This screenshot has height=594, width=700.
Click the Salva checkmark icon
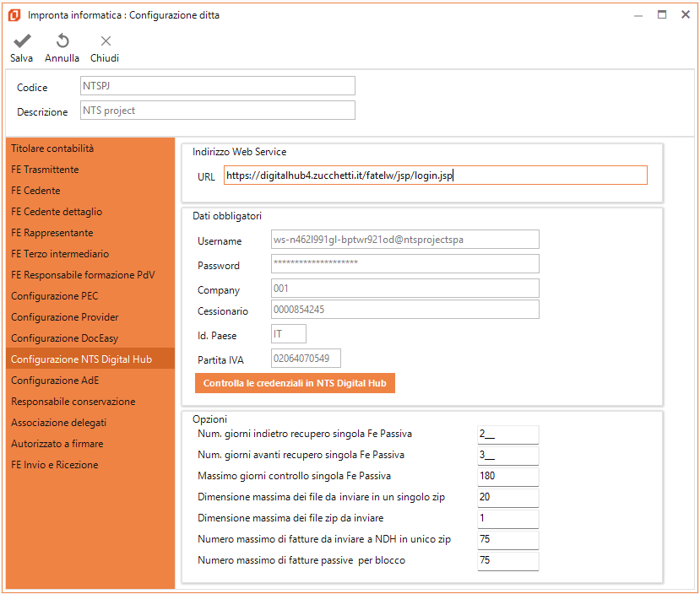tap(22, 41)
